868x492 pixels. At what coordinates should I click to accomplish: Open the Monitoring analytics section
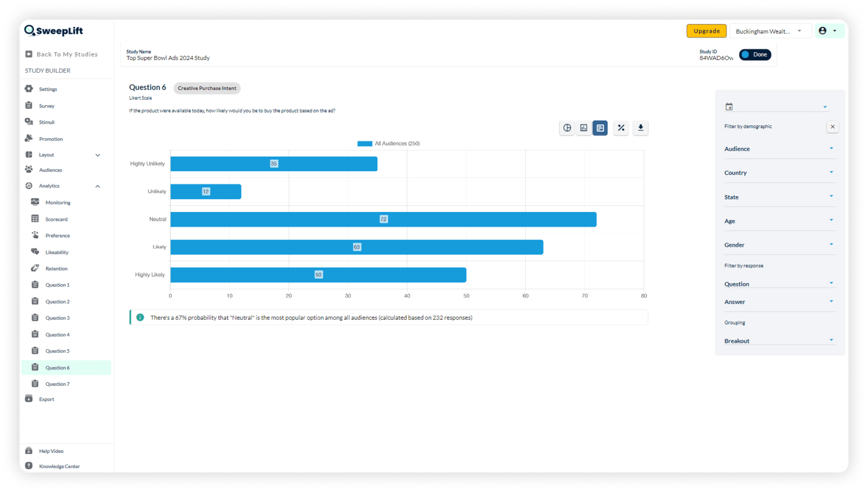pyautogui.click(x=59, y=202)
